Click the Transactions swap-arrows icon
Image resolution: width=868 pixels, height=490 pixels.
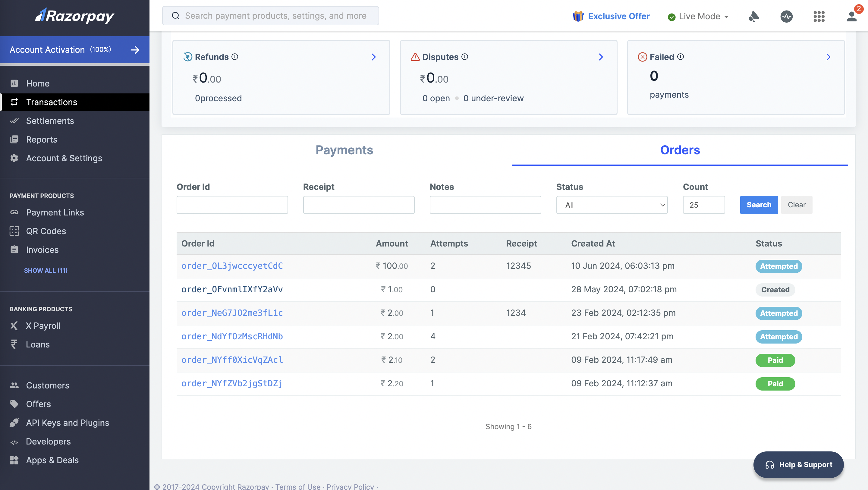pyautogui.click(x=14, y=102)
